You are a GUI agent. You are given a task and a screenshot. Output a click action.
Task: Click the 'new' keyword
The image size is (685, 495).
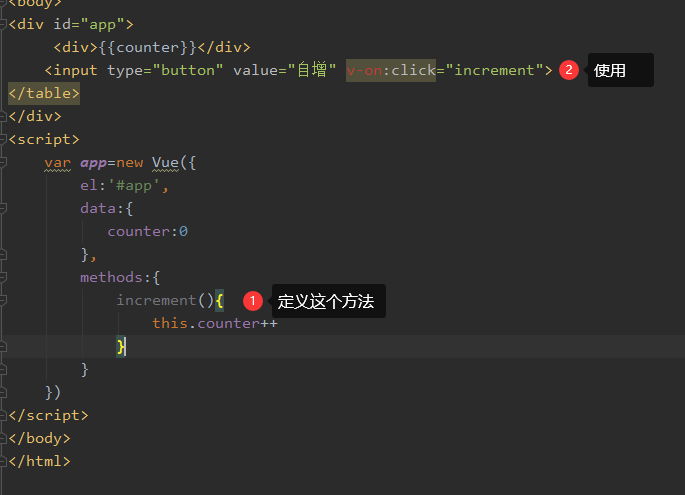point(129,163)
